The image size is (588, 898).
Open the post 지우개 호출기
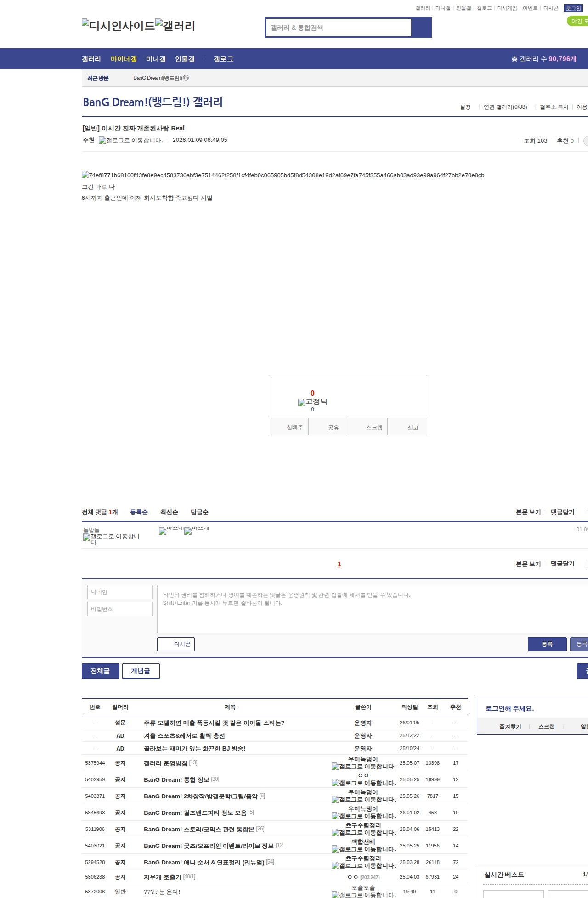pos(163,877)
